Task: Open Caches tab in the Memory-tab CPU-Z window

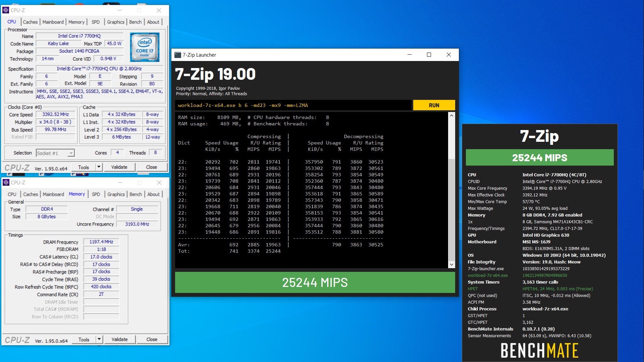Action: click(x=31, y=194)
